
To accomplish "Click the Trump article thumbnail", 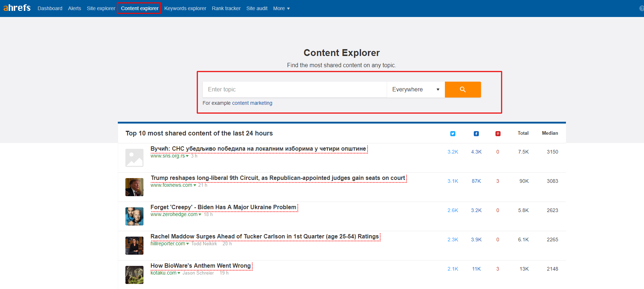I will tap(134, 187).
